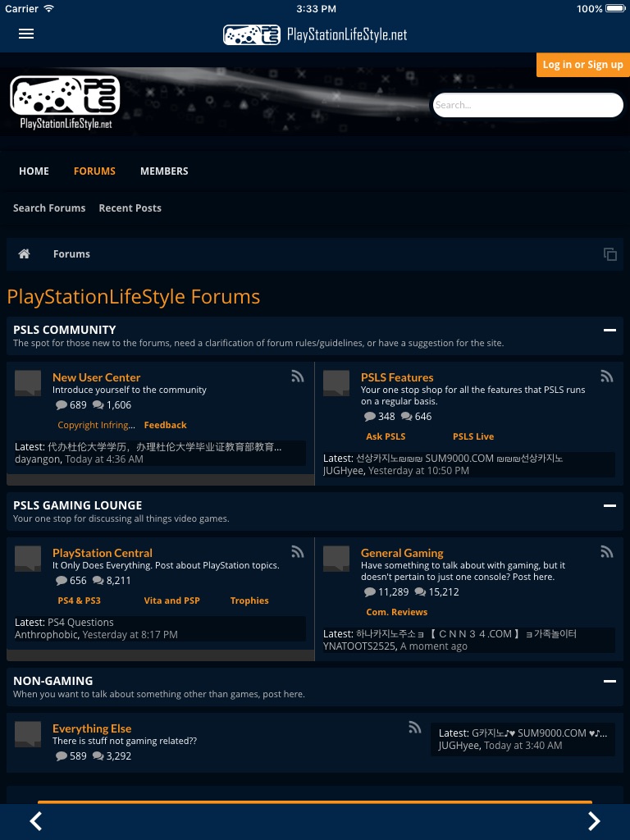This screenshot has width=630, height=840.
Task: Click the PlayStationLifeStyle.net logo banner
Action: (x=65, y=102)
